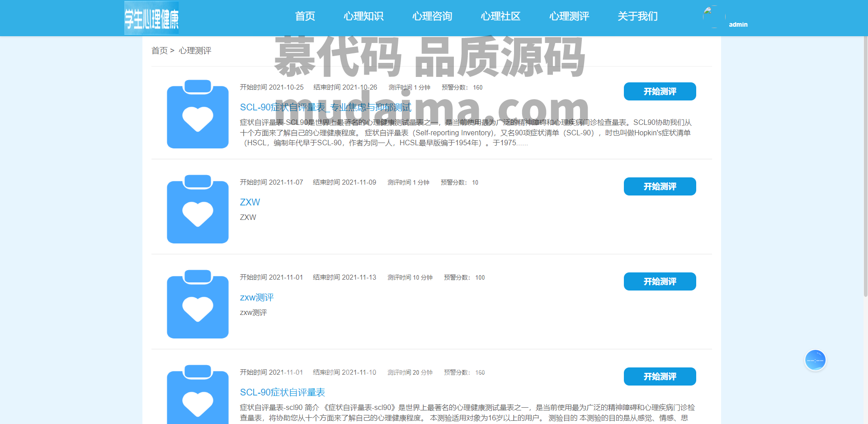Click 开始测评 for zxw测评
This screenshot has width=868, height=424.
tap(660, 281)
